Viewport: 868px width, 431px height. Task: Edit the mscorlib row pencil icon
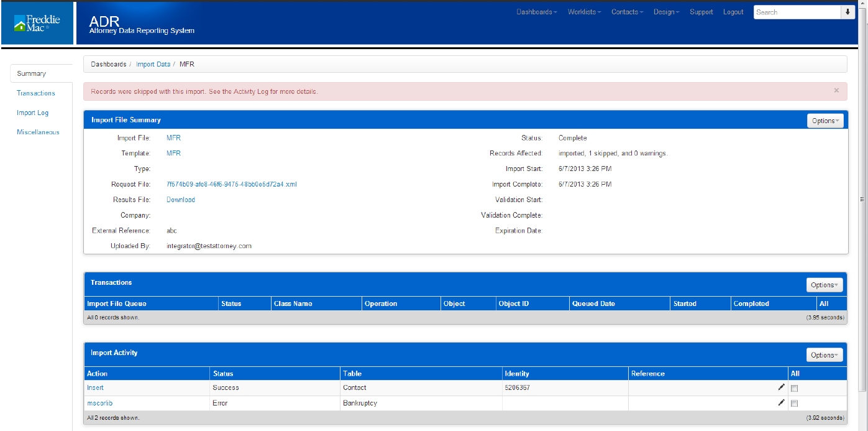(x=781, y=402)
